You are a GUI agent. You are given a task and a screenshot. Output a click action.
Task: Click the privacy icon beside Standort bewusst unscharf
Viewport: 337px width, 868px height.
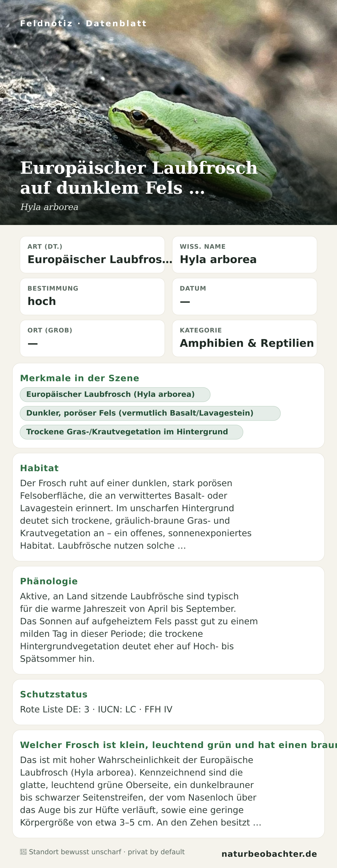(23, 852)
